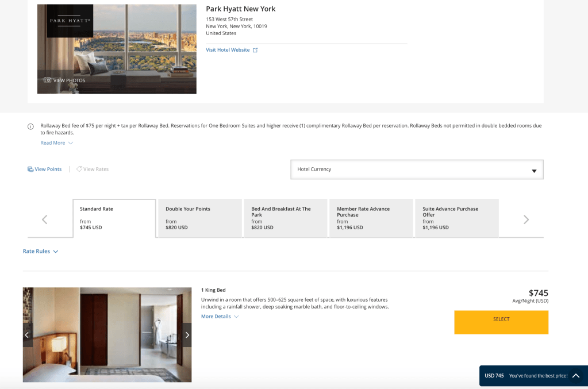Image resolution: width=588 pixels, height=389 pixels.
Task: Click the external link icon beside Visit Hotel Website
Action: tap(255, 50)
